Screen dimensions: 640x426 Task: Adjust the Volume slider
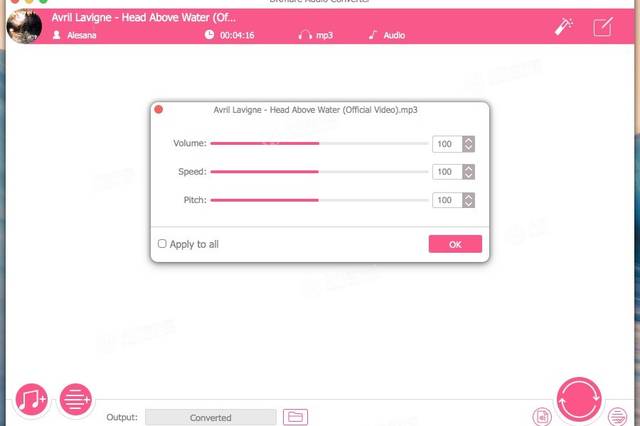[x=319, y=143]
